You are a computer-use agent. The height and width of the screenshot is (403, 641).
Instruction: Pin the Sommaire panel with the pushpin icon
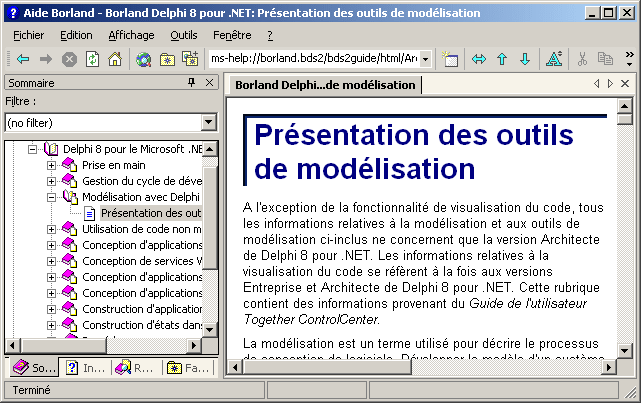click(191, 83)
